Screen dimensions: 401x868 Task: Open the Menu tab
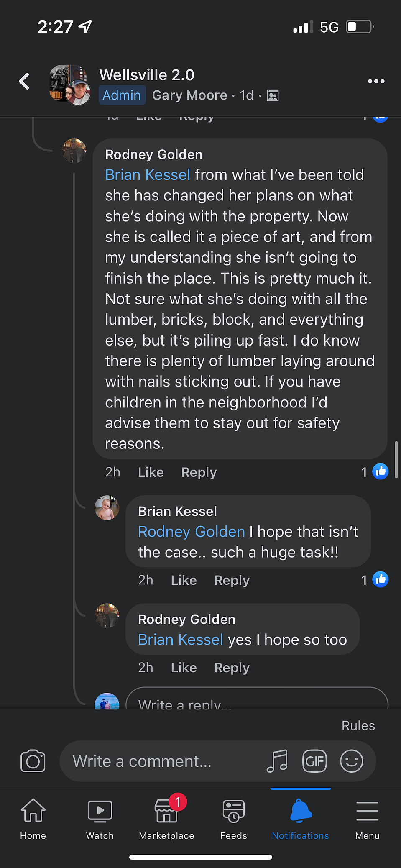point(367,819)
